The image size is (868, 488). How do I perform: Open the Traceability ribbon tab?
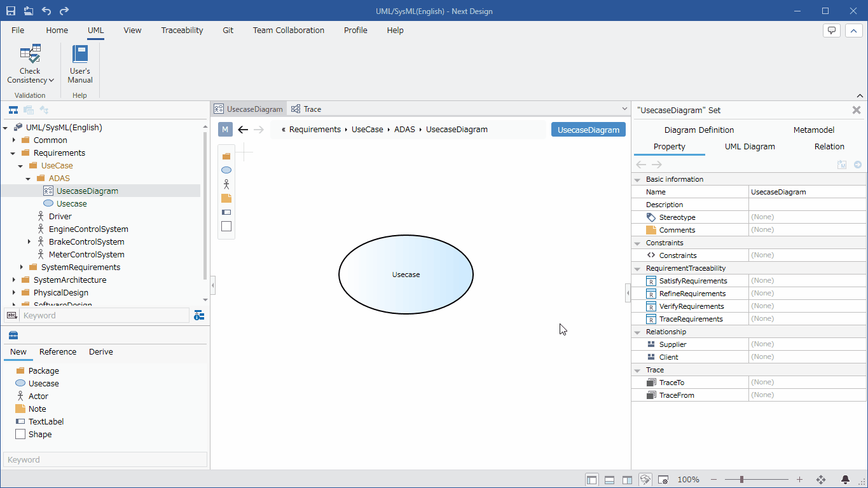182,30
